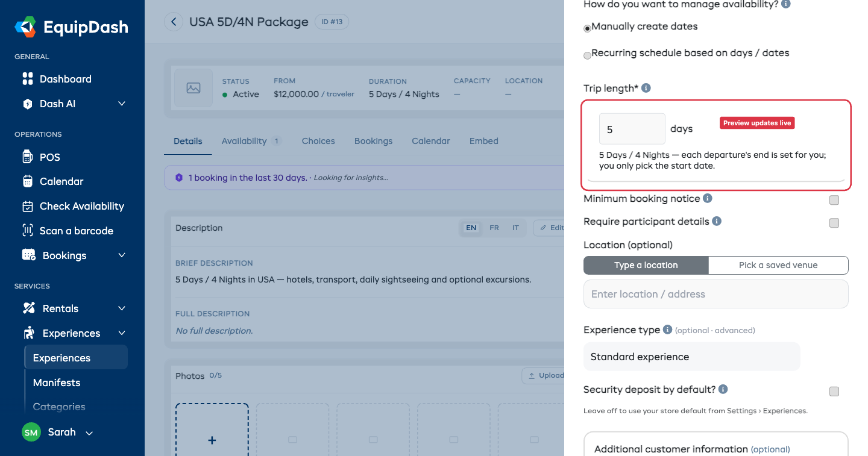Click the Check Availability calendar icon
The image size is (868, 456).
(x=28, y=206)
